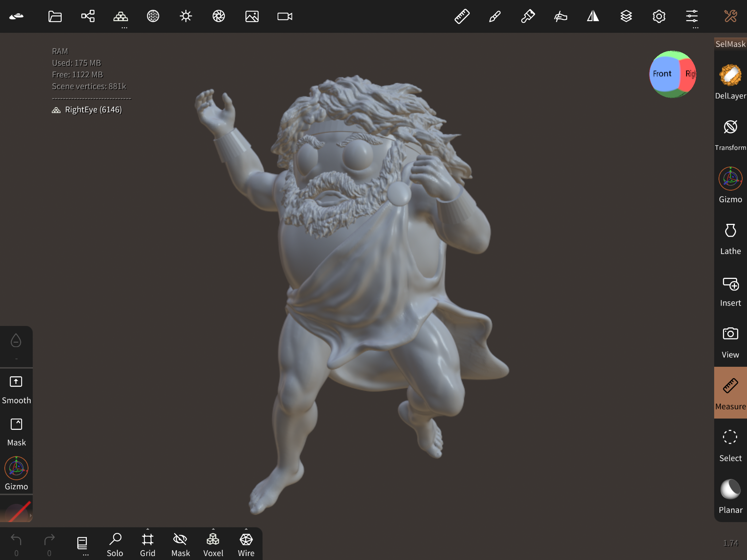Select the Lathe tool
Screen dimensions: 747x560
[x=730, y=237]
